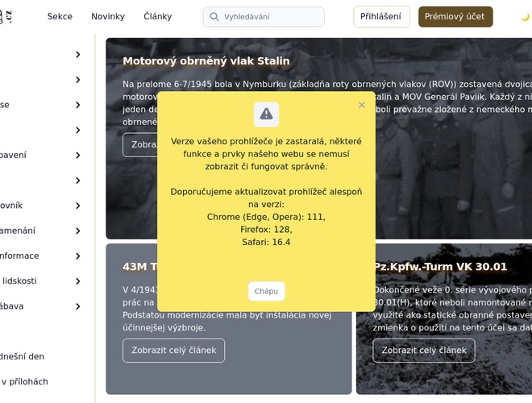
Task: Toggle dark mode with the moon icon
Action: tap(525, 17)
